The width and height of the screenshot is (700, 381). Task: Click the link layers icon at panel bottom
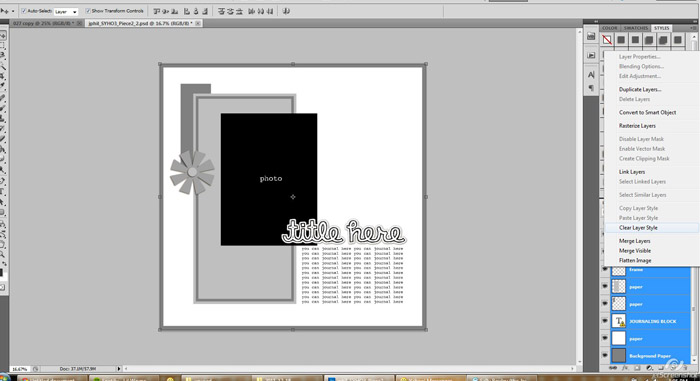(x=612, y=368)
